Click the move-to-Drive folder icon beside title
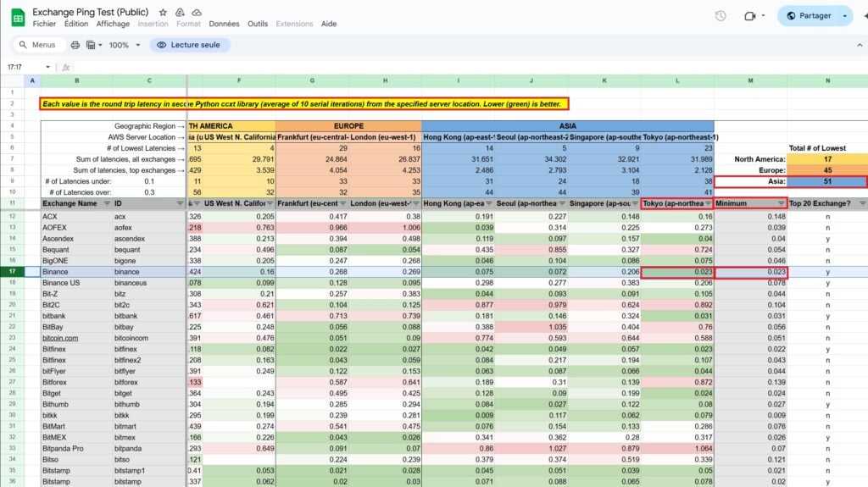Screen dimensions: 868x487 click(180, 12)
